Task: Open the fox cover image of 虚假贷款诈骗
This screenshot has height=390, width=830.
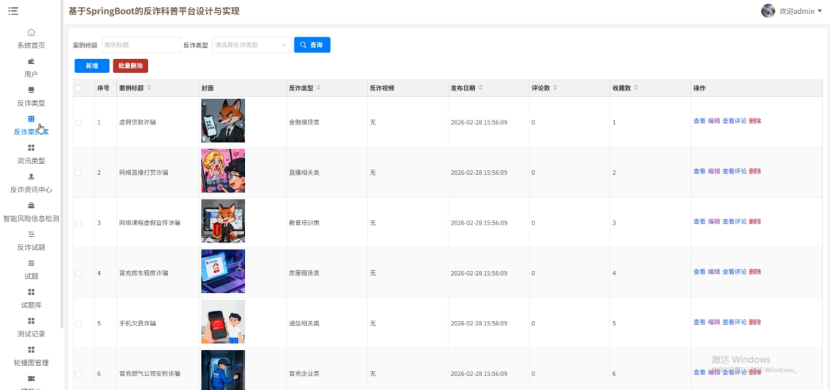Action: 223,121
